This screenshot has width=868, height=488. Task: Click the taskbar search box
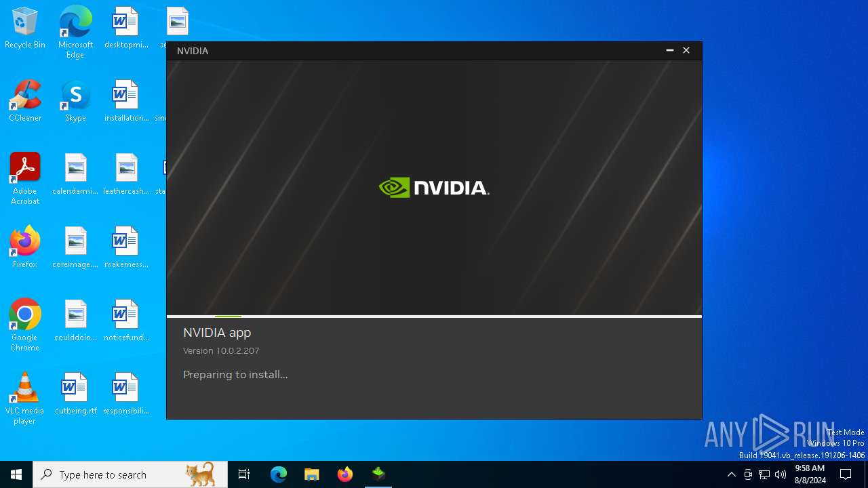point(130,474)
